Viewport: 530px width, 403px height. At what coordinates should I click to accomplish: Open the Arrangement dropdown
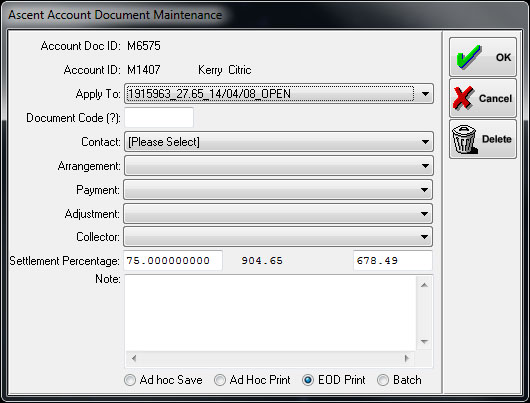point(279,166)
